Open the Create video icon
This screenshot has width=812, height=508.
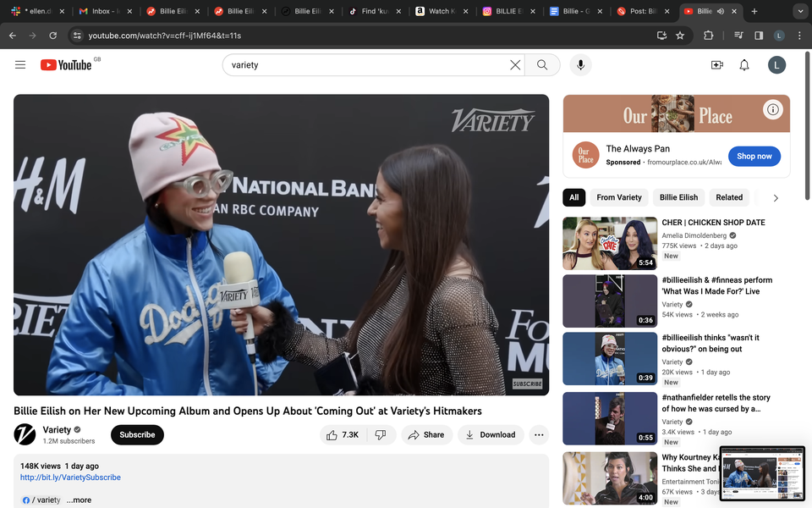[716, 65]
